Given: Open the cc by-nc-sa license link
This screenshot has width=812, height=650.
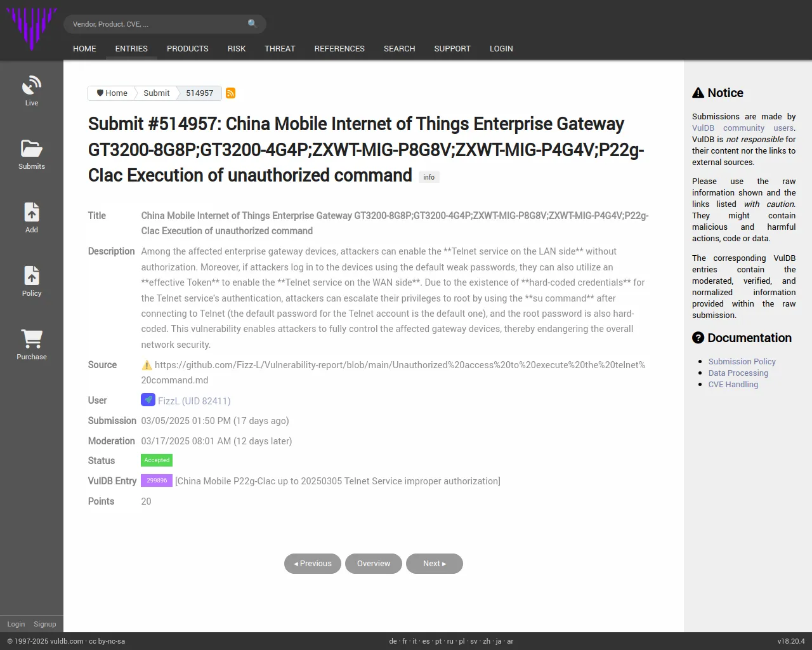Looking at the screenshot, I should [107, 641].
